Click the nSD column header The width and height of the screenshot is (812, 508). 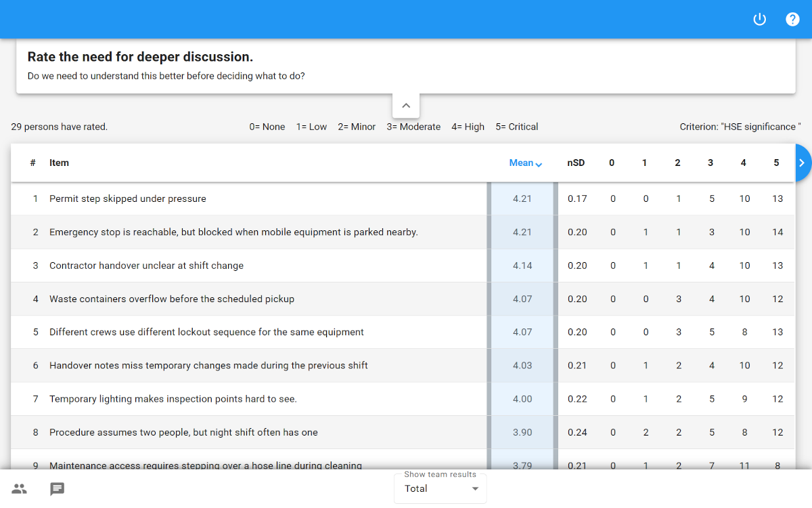click(x=576, y=163)
